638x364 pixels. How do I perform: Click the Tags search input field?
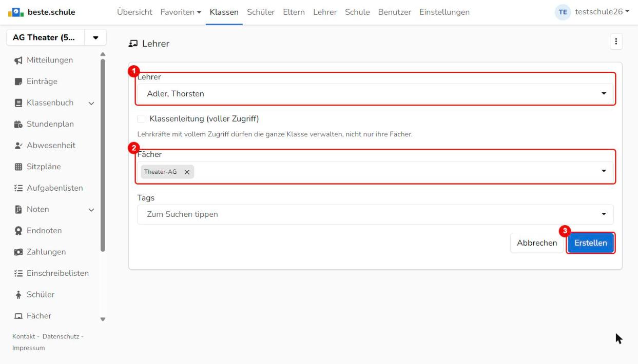tap(375, 214)
